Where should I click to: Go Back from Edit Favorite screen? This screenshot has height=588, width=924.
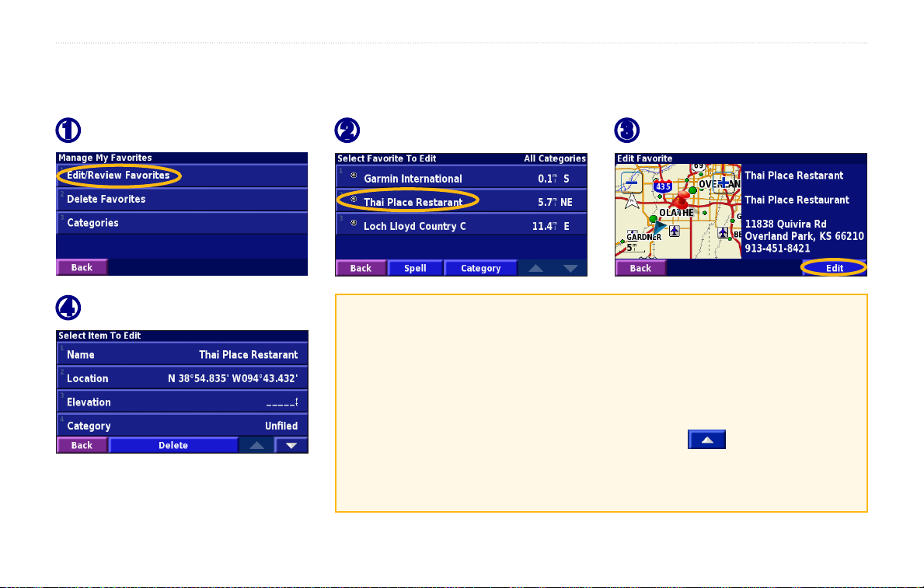640,268
